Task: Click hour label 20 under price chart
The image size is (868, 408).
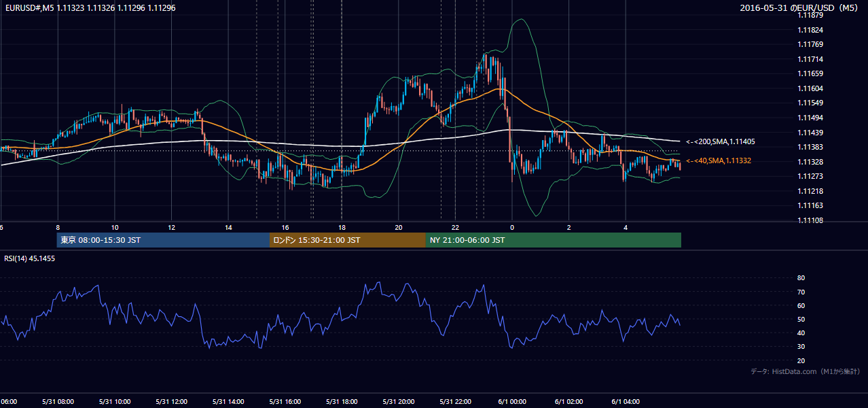Action: [x=399, y=228]
